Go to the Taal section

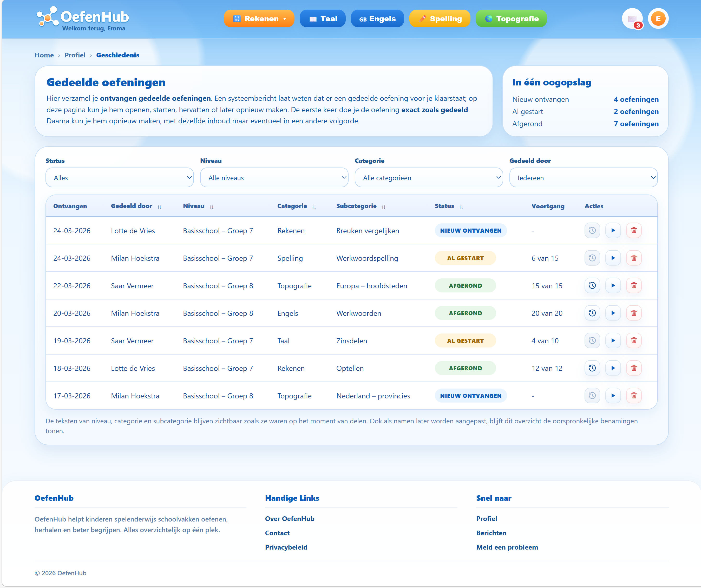click(323, 19)
